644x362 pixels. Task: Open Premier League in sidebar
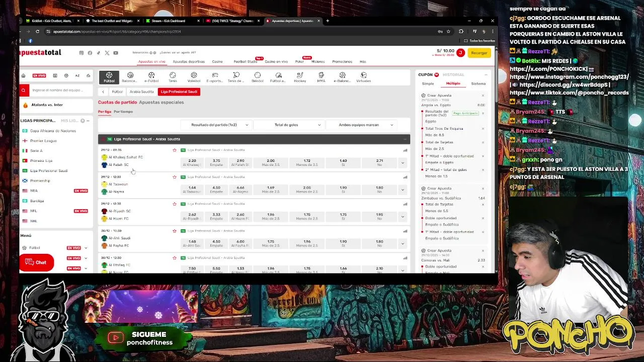click(43, 141)
